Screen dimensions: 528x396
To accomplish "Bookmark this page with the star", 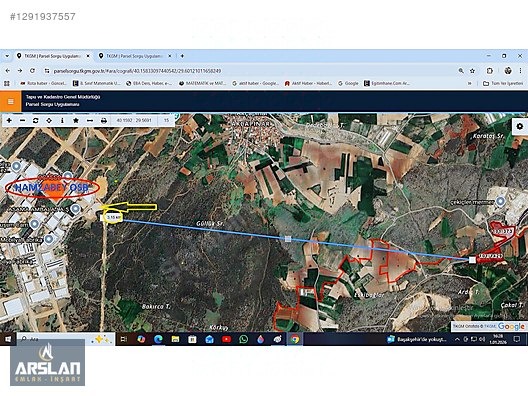I will tap(472, 71).
